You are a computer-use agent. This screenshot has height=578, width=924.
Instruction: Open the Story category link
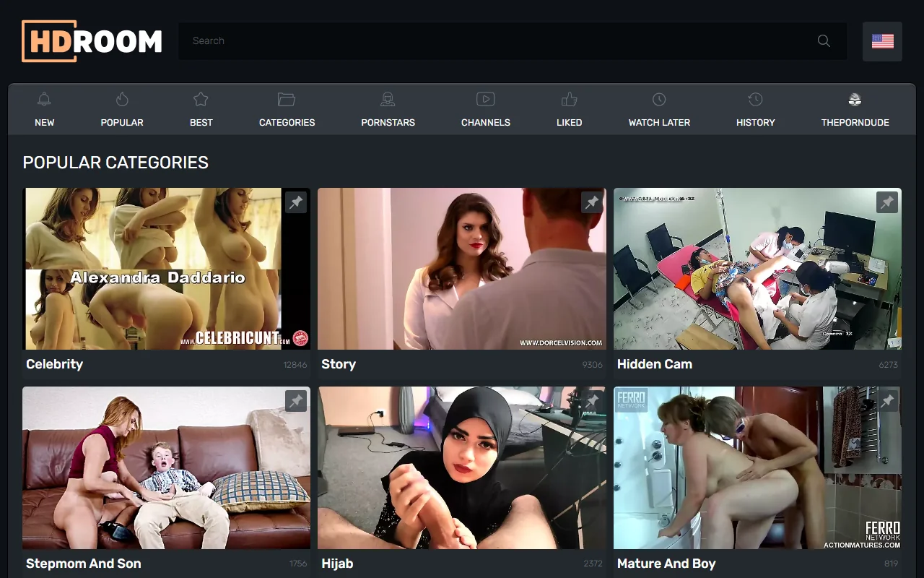339,364
